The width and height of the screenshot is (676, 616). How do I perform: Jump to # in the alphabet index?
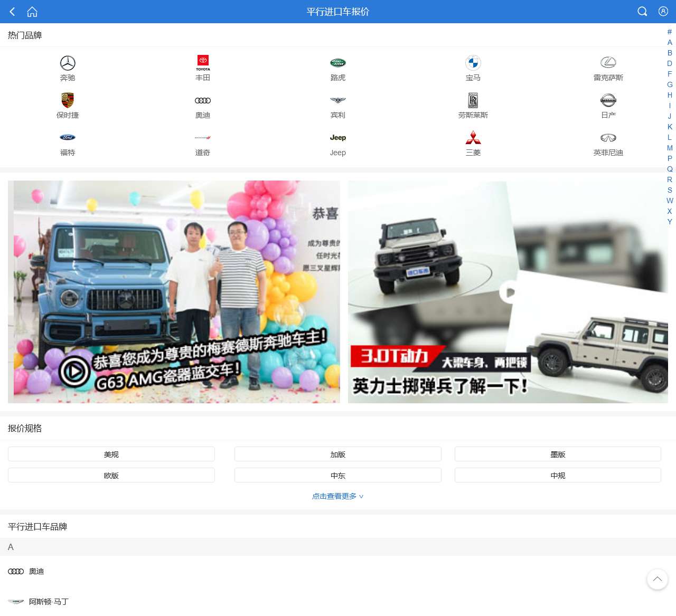(670, 32)
